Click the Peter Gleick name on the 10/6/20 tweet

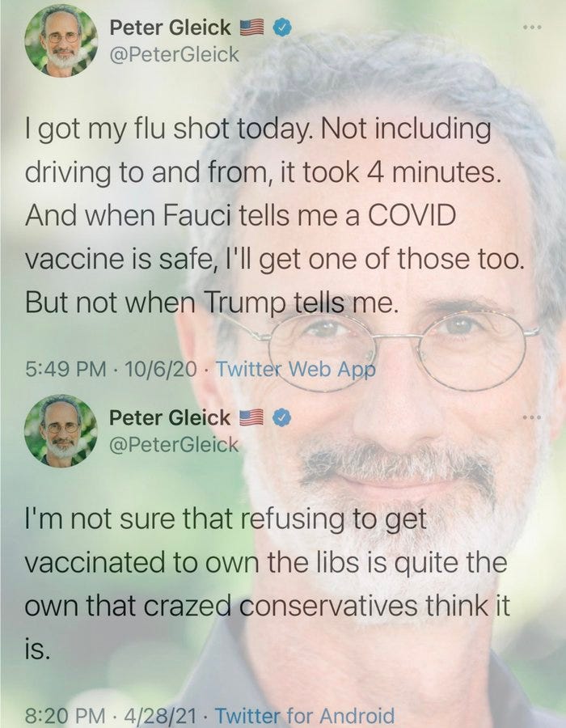click(170, 28)
